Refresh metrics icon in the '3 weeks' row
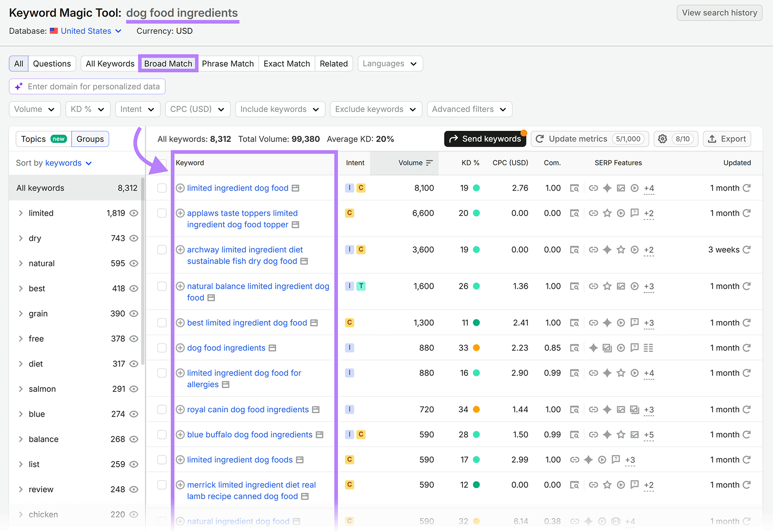 pyautogui.click(x=747, y=250)
